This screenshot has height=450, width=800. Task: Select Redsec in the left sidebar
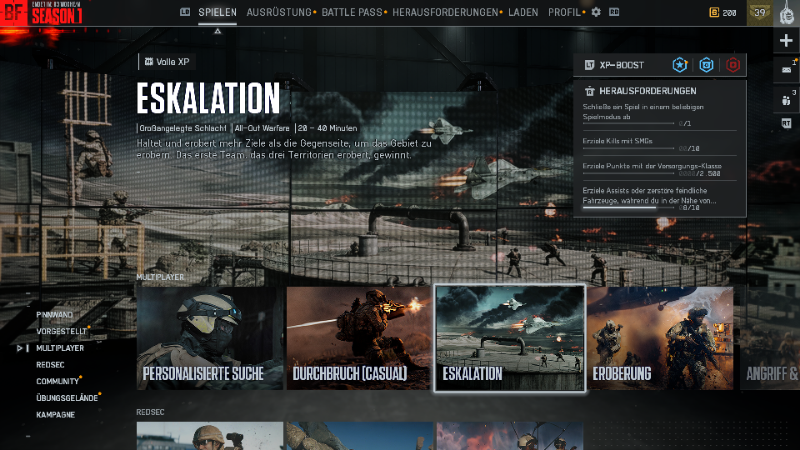point(50,365)
